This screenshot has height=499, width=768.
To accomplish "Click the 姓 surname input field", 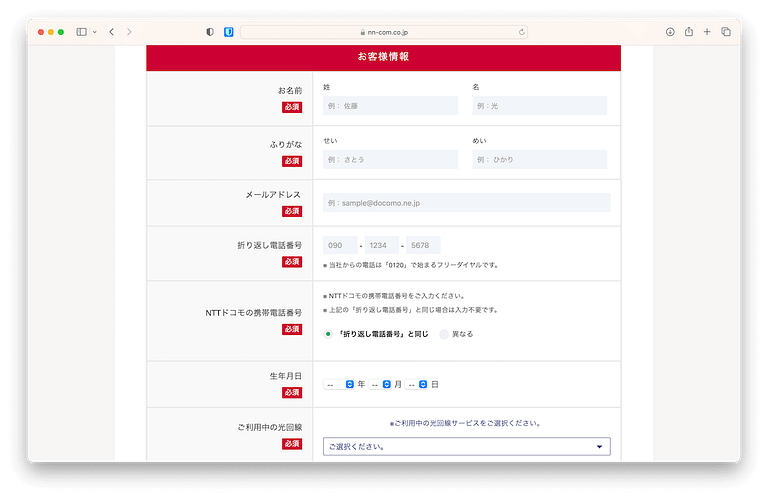I will [x=390, y=106].
